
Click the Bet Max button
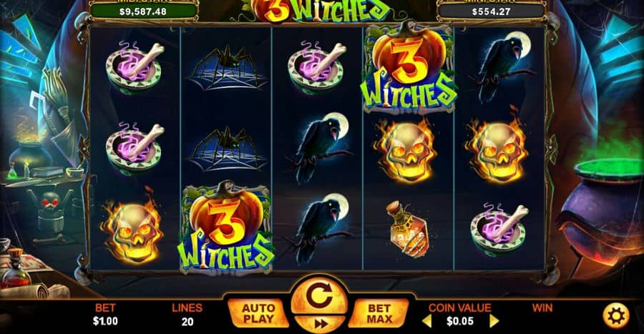(x=379, y=313)
